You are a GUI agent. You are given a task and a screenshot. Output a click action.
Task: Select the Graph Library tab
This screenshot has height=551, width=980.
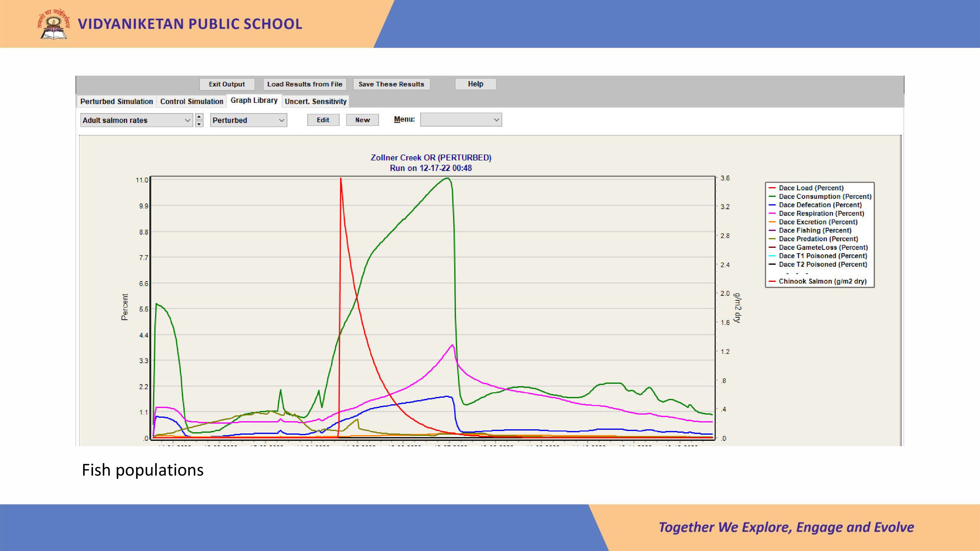[x=254, y=100]
